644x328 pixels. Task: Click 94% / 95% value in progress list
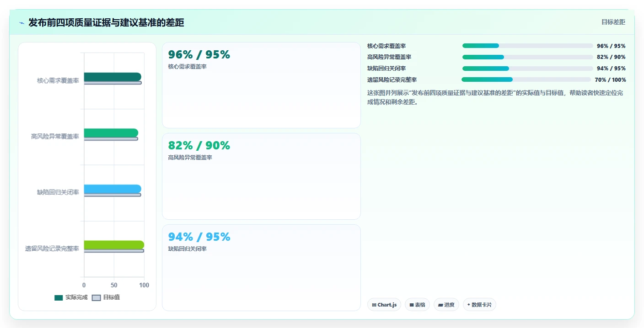click(611, 69)
